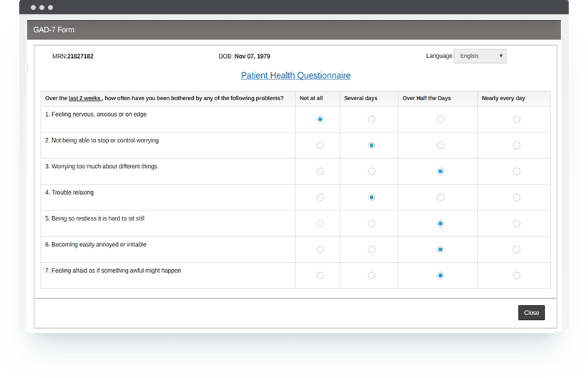Image resolution: width=588 pixels, height=378 pixels.
Task: Click the MRN number 21827182
Action: tap(80, 57)
